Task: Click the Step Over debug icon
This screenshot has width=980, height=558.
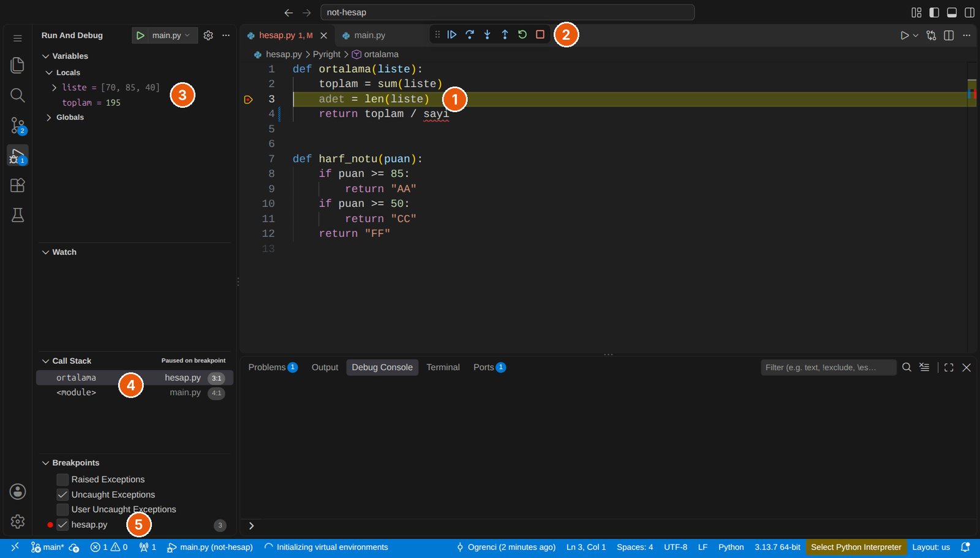Action: coord(470,35)
